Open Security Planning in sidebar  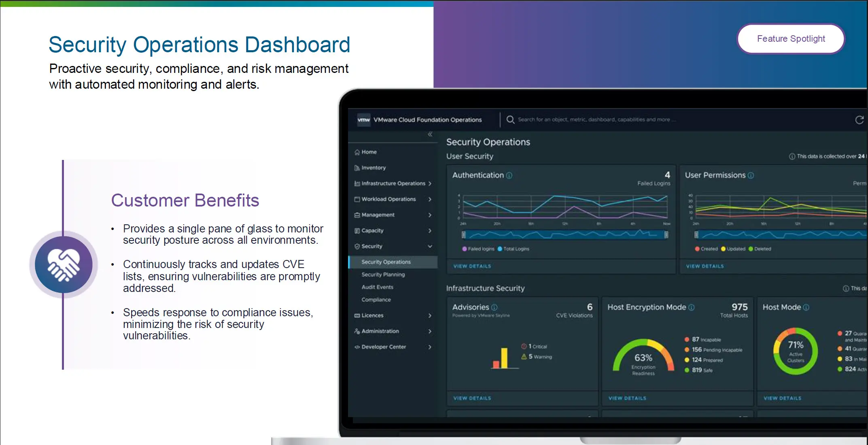pyautogui.click(x=383, y=275)
